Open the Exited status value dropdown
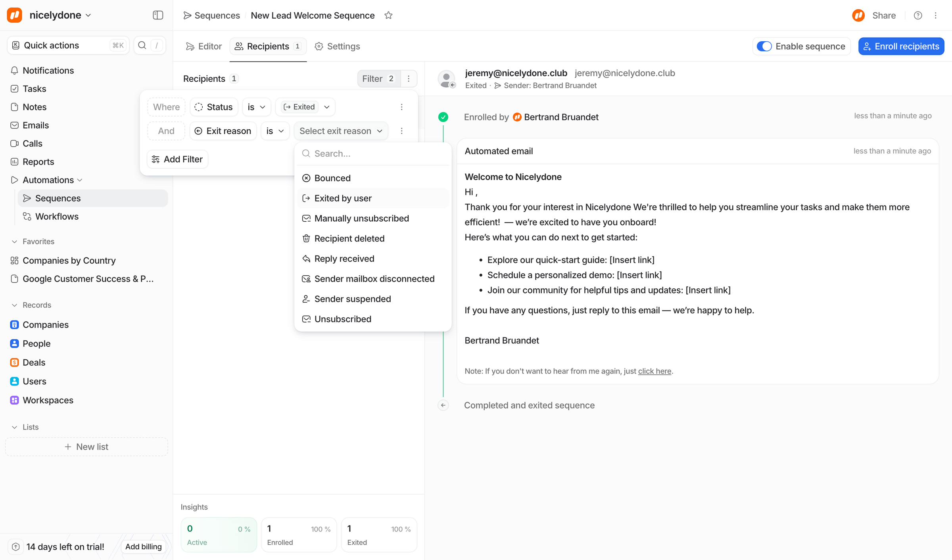This screenshot has height=560, width=952. [305, 107]
